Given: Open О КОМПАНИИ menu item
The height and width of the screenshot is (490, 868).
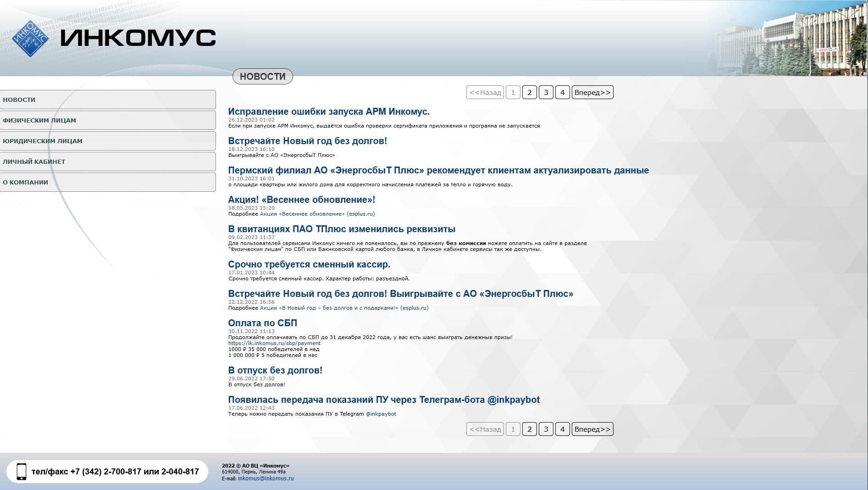Looking at the screenshot, I should click(108, 182).
